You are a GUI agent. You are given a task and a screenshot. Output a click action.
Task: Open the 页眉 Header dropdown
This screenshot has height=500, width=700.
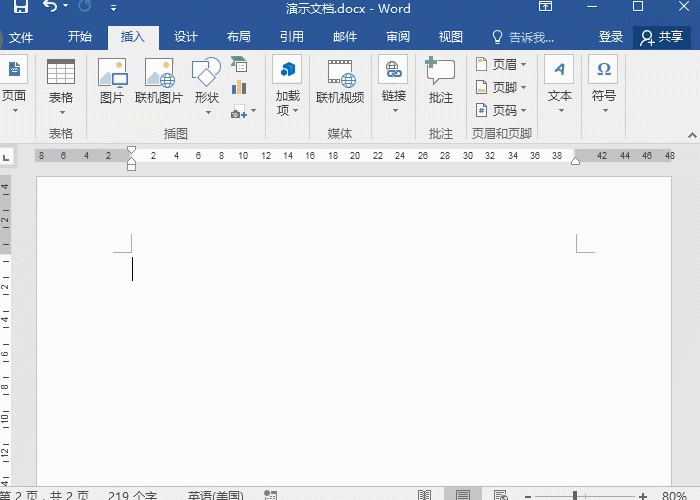(501, 65)
